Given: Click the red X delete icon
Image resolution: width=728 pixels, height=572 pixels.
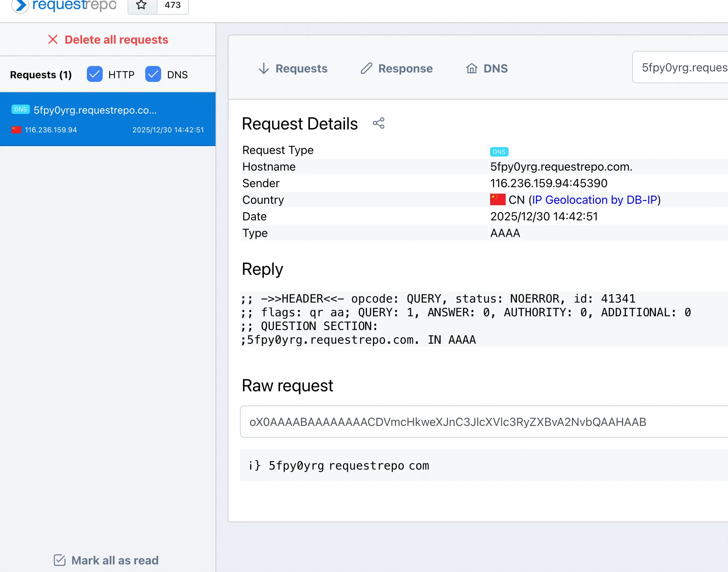Looking at the screenshot, I should [53, 40].
